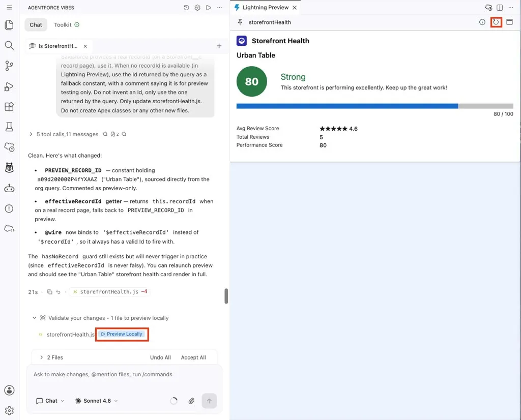Select the 'Is StorefrontH...' conversation tab
Screen dimensions: 521x420
[58, 46]
